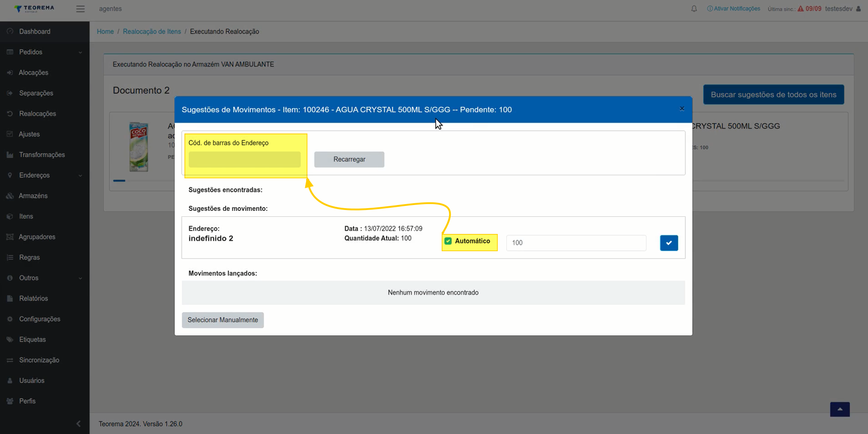Screen dimensions: 868x434
Task: Click the Separações sidebar icon
Action: 10,93
